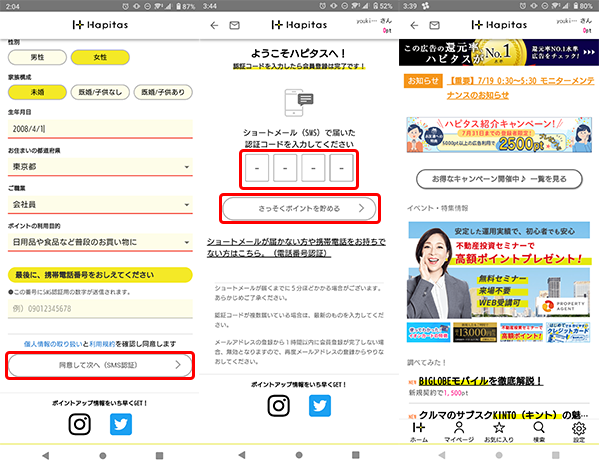Viewport: 600px width, 467px height.
Task: Tap Android back button in the left screen
Action: click(x=46, y=456)
